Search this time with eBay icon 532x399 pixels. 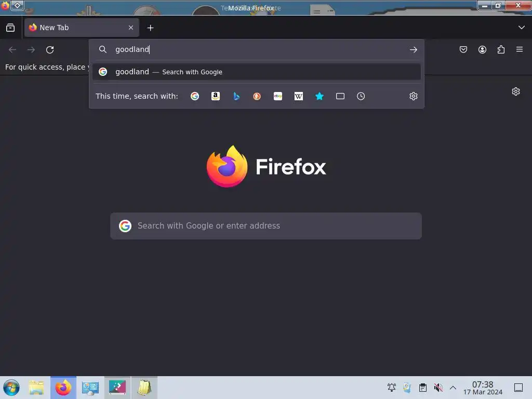278,96
